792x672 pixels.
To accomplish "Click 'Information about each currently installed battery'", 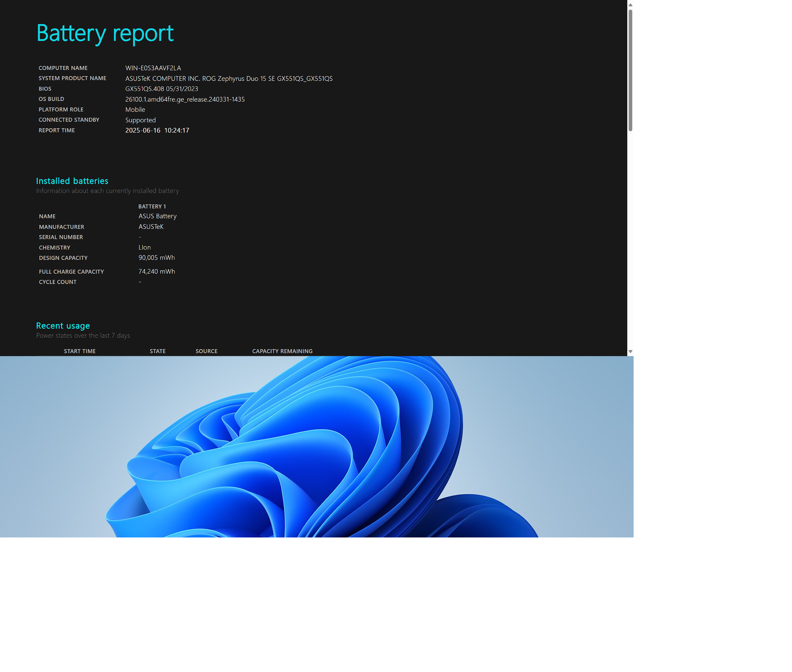I will 108,191.
